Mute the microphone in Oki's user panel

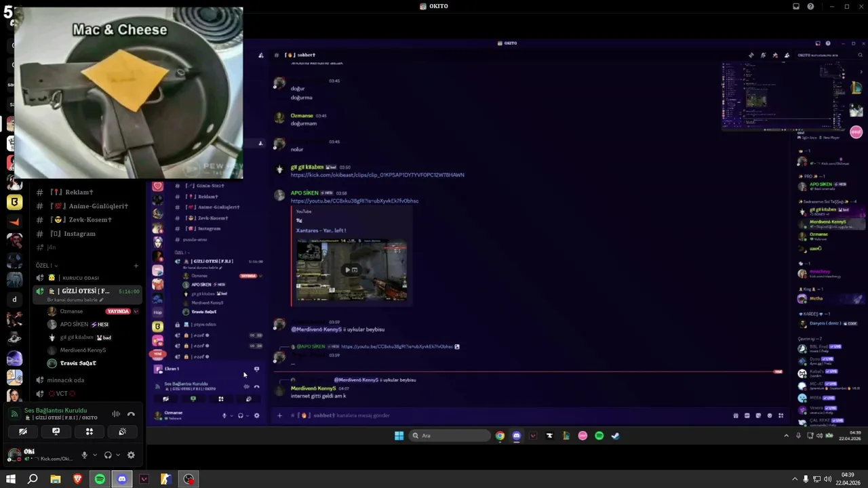coord(84,455)
